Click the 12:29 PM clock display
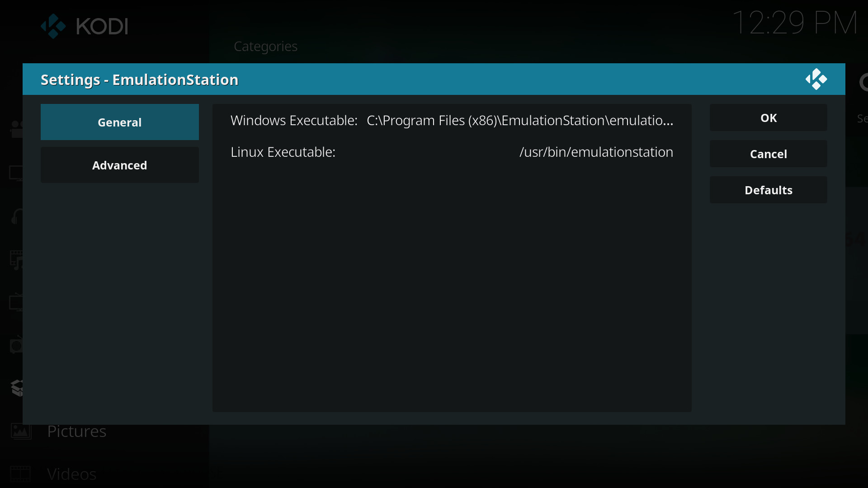The width and height of the screenshot is (868, 488). (794, 23)
